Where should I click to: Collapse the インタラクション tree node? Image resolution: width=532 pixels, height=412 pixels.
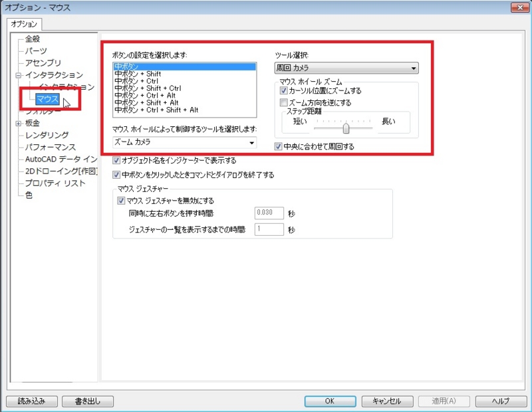[x=18, y=75]
